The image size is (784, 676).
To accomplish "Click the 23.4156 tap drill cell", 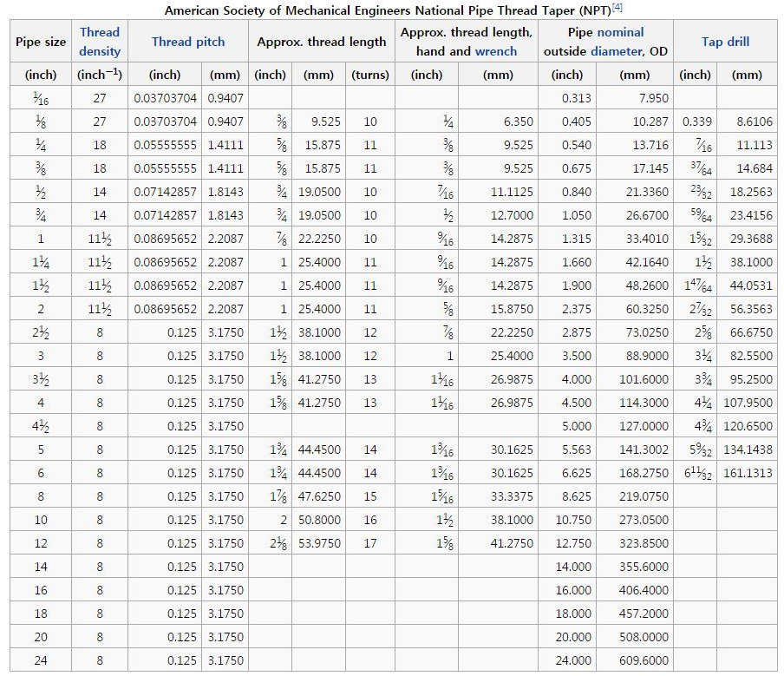I will [x=747, y=215].
